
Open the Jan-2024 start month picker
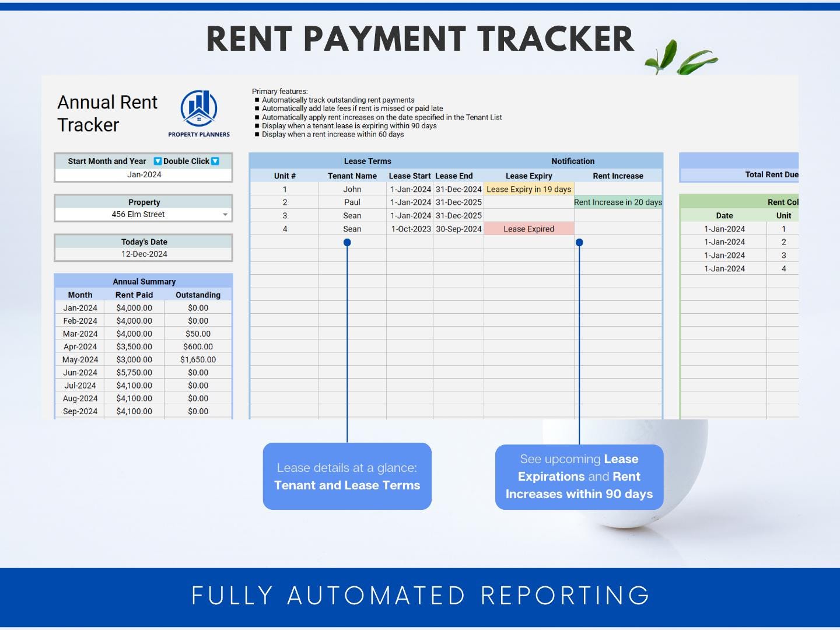[x=143, y=174]
